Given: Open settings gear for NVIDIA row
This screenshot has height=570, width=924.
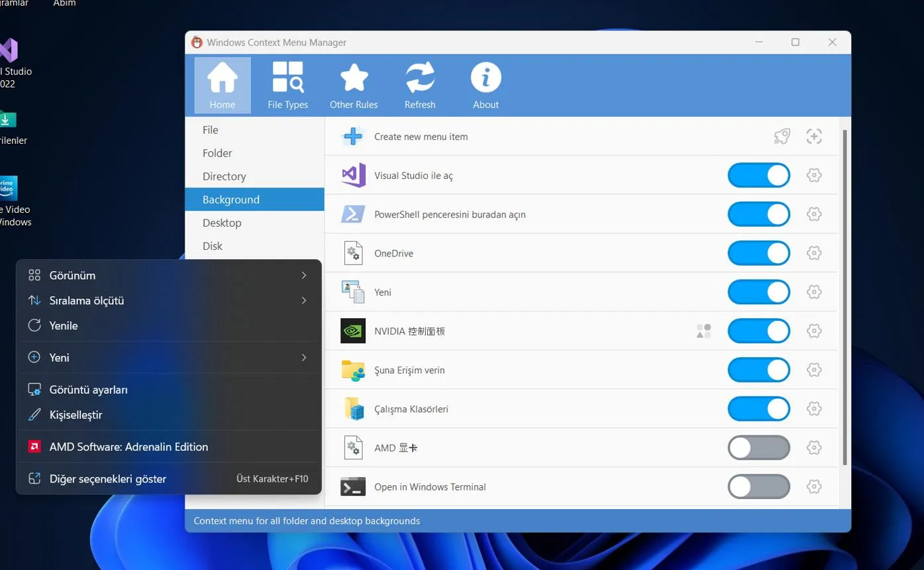Looking at the screenshot, I should 814,331.
